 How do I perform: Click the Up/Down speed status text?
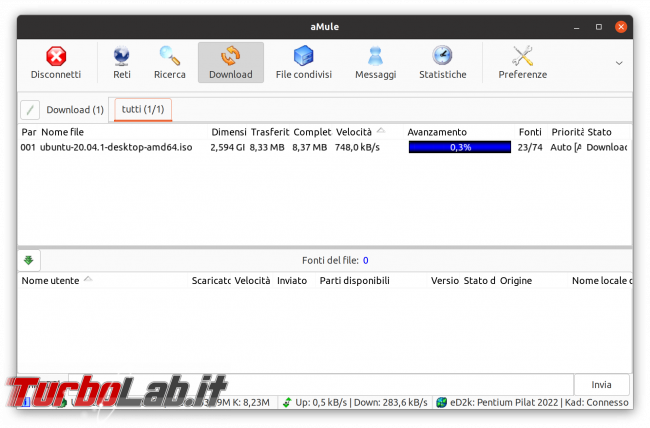pos(361,402)
